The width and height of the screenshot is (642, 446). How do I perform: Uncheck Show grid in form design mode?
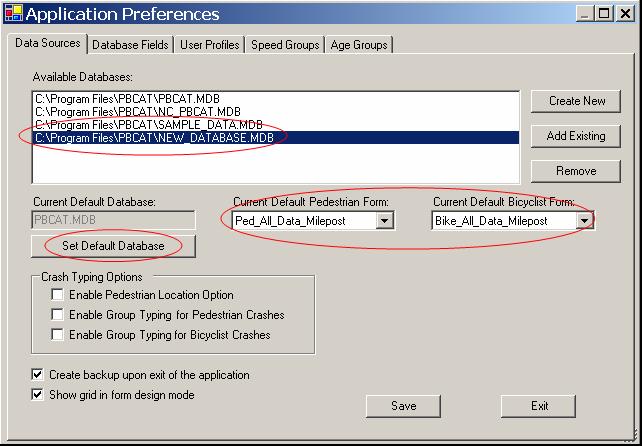38,394
